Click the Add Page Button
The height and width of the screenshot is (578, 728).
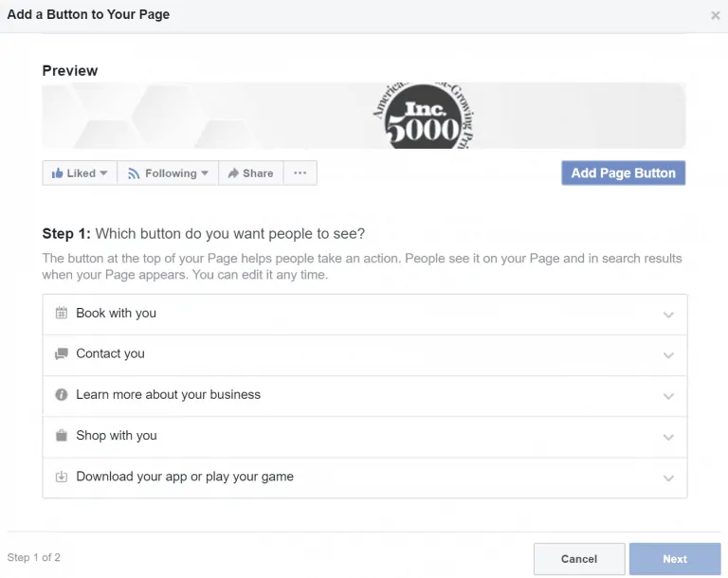pyautogui.click(x=623, y=173)
